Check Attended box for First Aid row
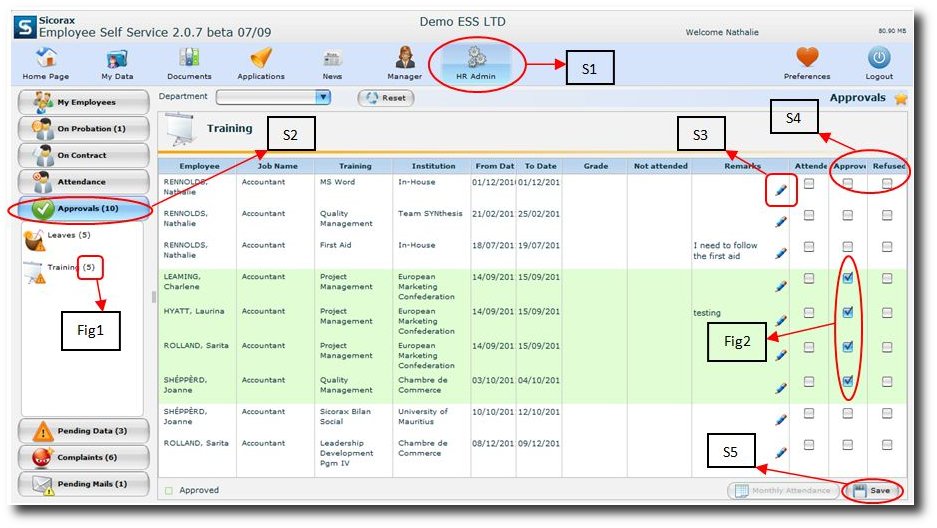Viewport: 937px width, 528px height. [809, 246]
